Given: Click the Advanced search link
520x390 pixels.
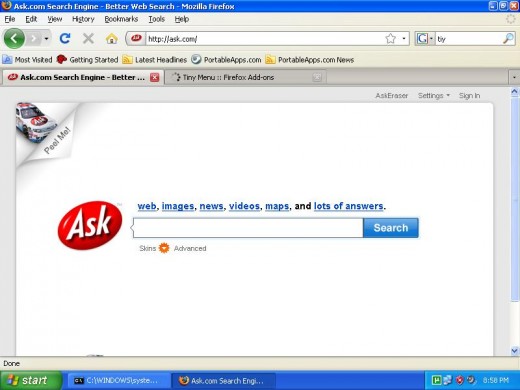Looking at the screenshot, I should coord(190,248).
